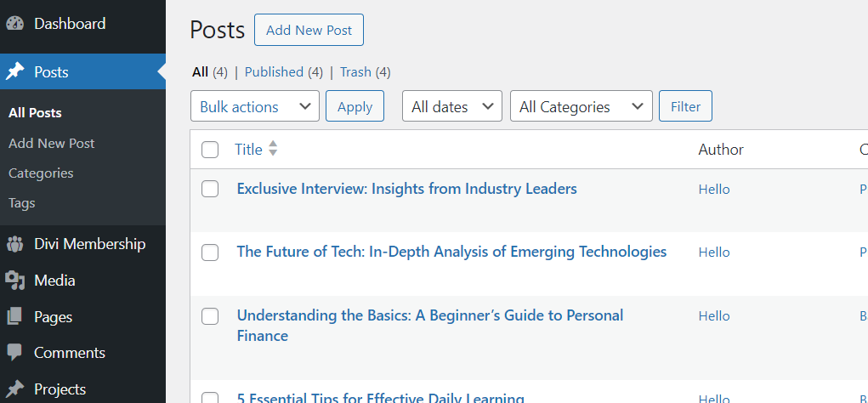The width and height of the screenshot is (868, 403).
Task: Toggle the select-all posts checkbox
Action: [x=210, y=150]
